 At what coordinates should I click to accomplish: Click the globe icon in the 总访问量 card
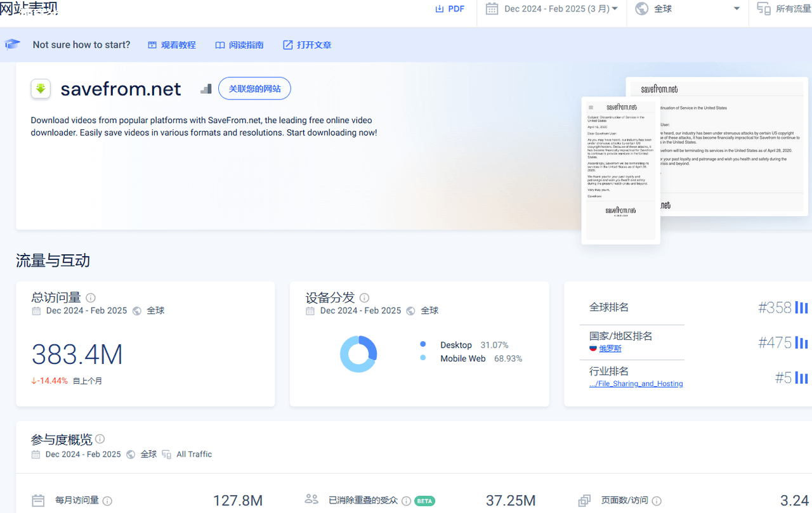(x=137, y=311)
